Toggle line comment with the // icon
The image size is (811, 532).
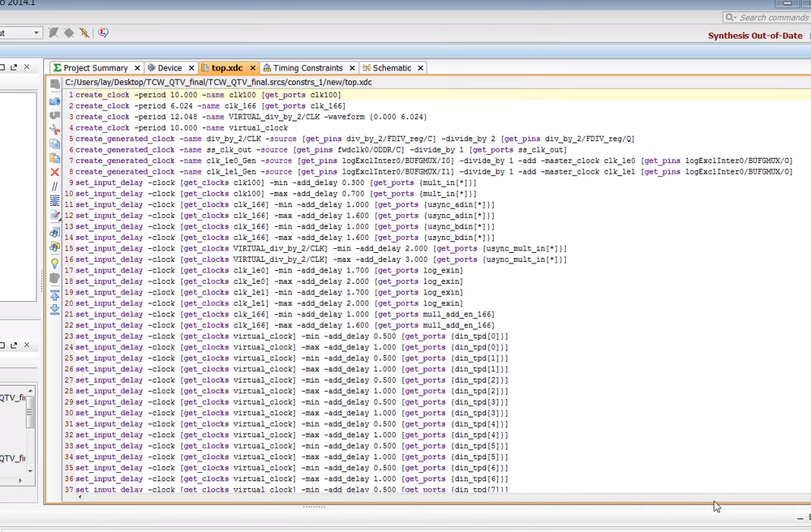[54, 187]
